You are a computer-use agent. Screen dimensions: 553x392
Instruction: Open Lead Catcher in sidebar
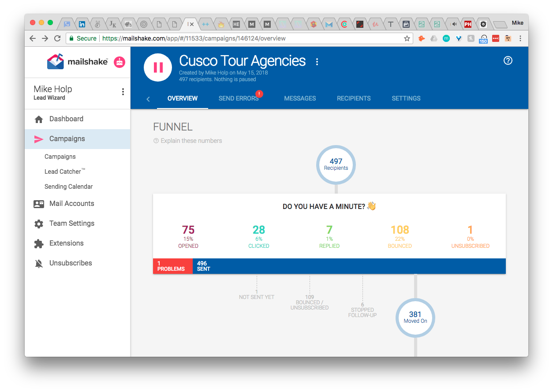click(x=65, y=172)
